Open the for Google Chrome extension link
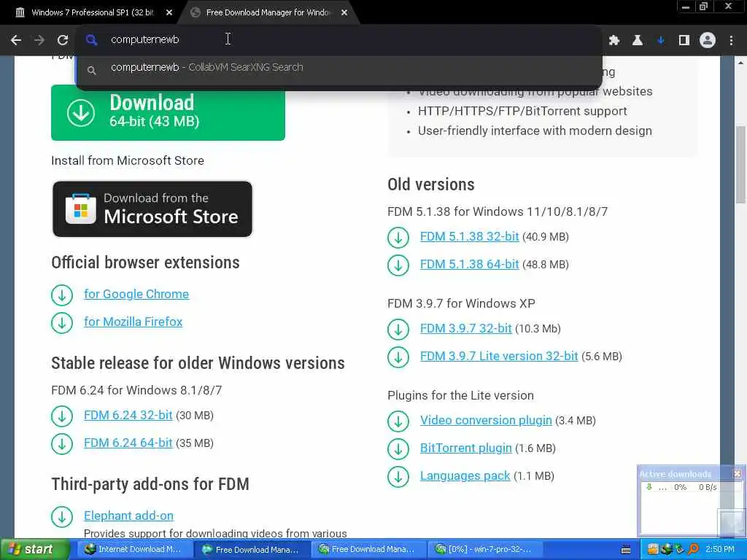Viewport: 747px width, 560px height. (136, 295)
